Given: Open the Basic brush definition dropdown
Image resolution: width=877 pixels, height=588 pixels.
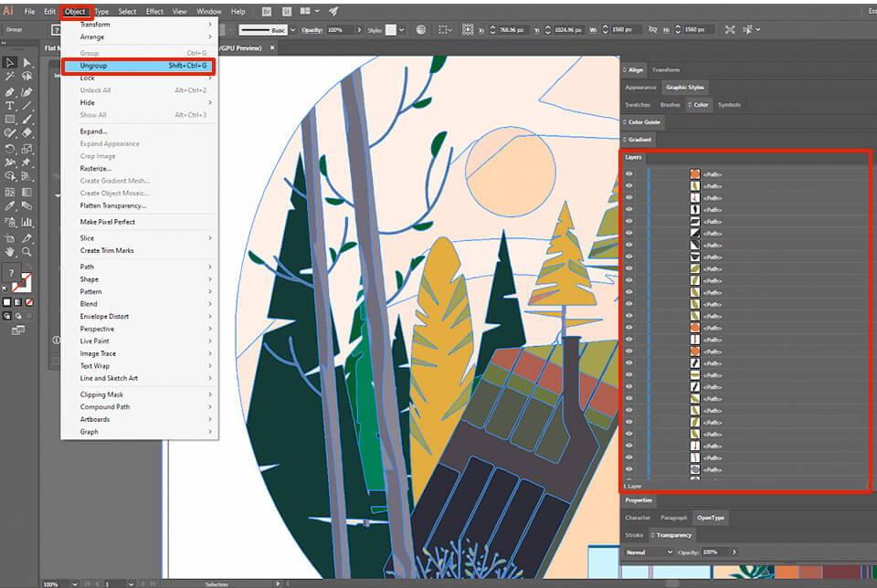Looking at the screenshot, I should (292, 28).
